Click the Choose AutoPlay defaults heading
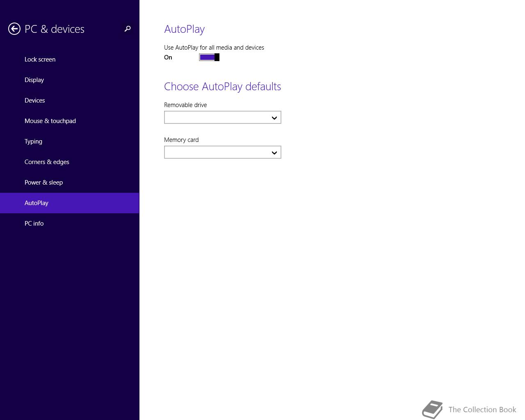The width and height of the screenshot is (525, 420). click(222, 87)
